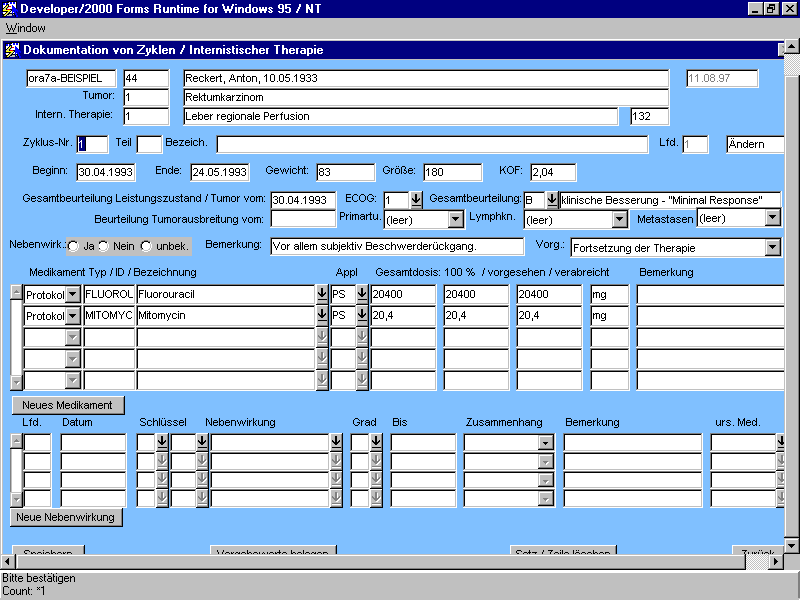The width and height of the screenshot is (800, 600).
Task: Click the ECOG list-of-values arrow button
Action: [x=416, y=200]
